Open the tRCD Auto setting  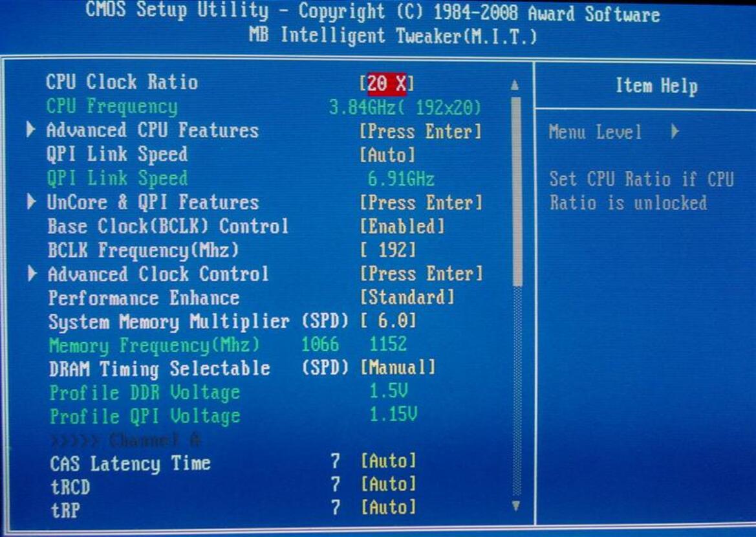[388, 484]
